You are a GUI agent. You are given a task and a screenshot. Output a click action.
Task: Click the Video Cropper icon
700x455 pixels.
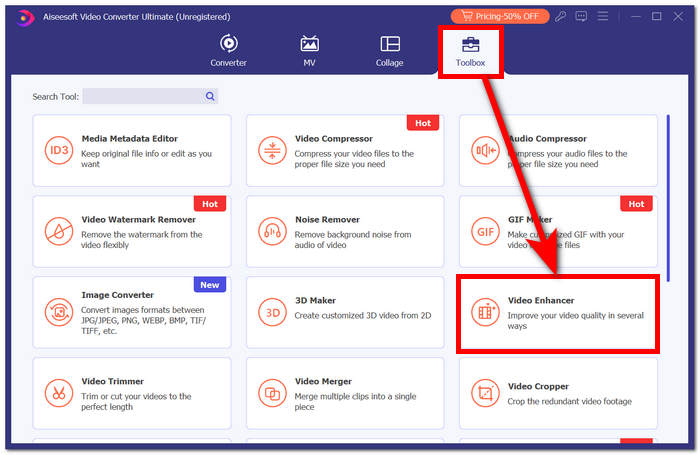tap(485, 393)
